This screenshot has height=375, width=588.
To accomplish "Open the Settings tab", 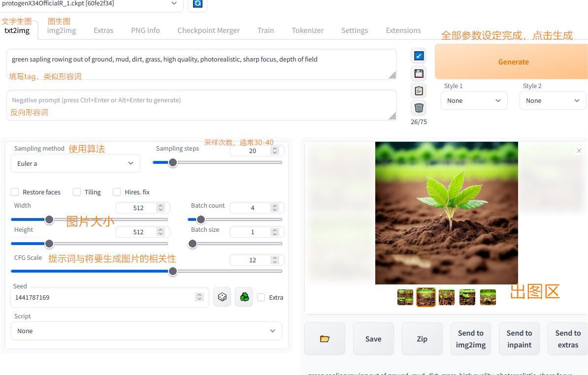I will point(355,31).
